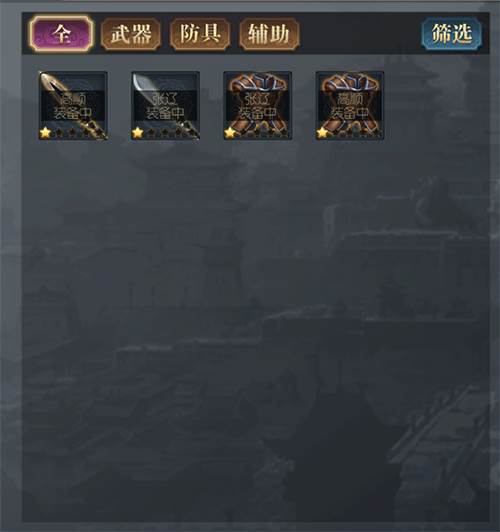Switch to the 防具 (Armor) tab
Image resolution: width=500 pixels, height=532 pixels.
tap(200, 34)
